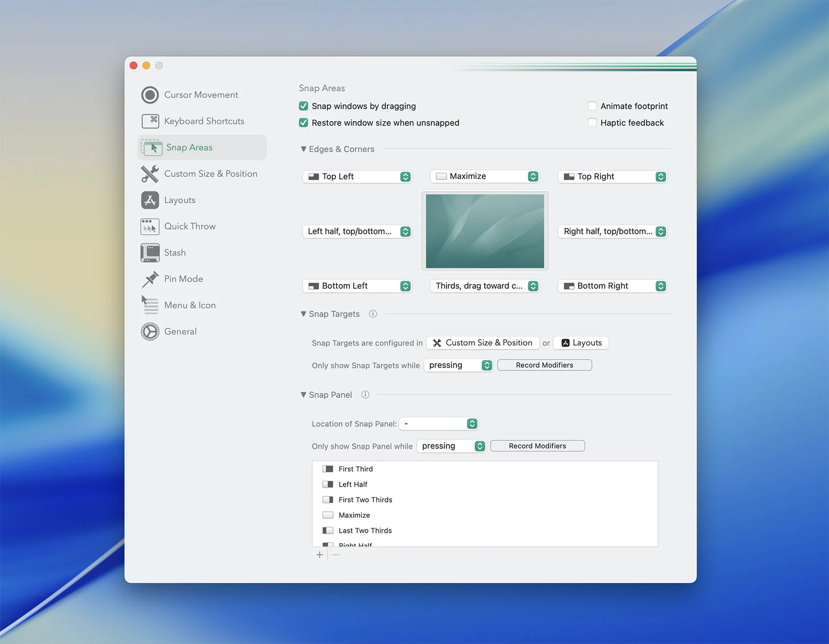829x644 pixels.
Task: Click the Layouts sidebar icon
Action: coord(150,200)
